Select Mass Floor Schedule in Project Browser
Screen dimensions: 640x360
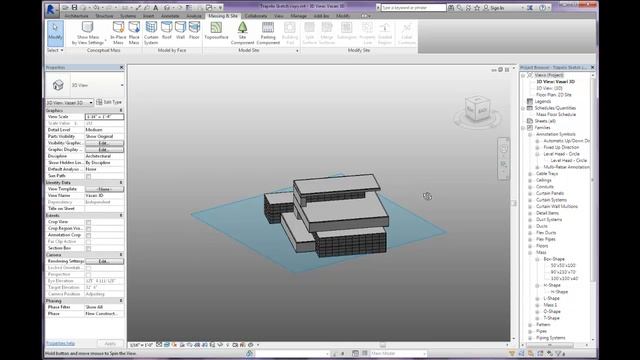click(556, 114)
